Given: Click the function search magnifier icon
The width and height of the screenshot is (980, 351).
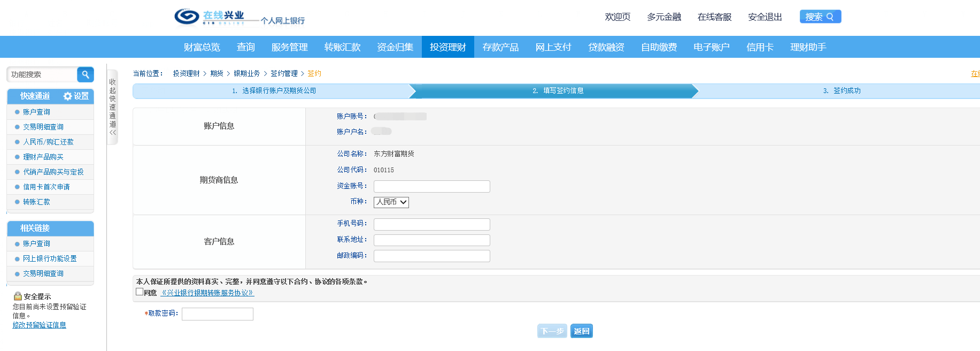Looking at the screenshot, I should tap(85, 74).
